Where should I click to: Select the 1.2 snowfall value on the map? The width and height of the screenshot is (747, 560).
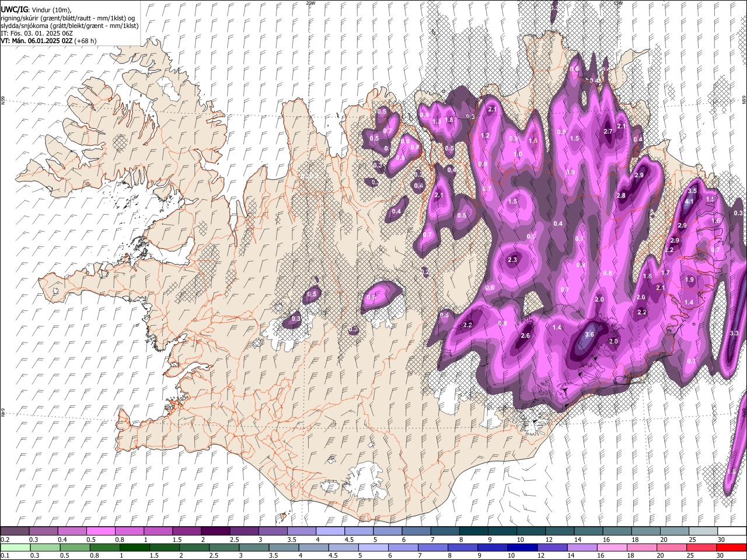[x=485, y=135]
